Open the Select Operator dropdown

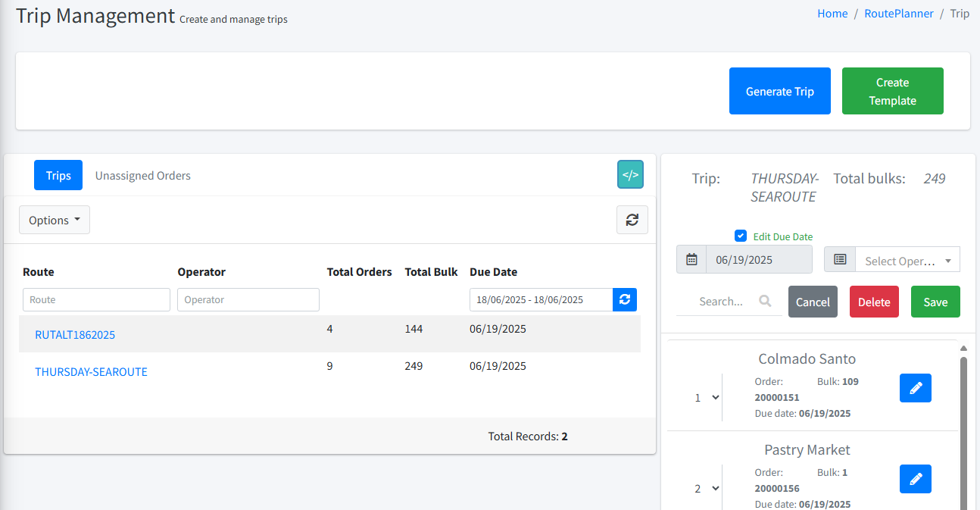[x=907, y=260]
